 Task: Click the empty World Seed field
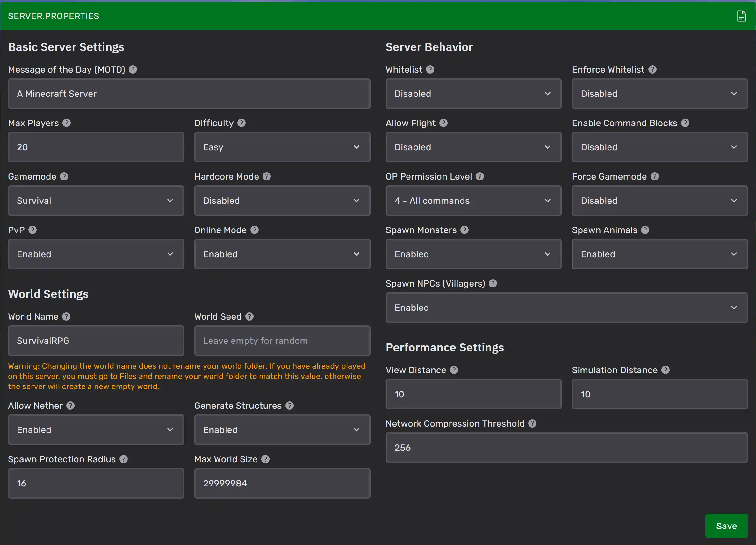click(x=282, y=340)
